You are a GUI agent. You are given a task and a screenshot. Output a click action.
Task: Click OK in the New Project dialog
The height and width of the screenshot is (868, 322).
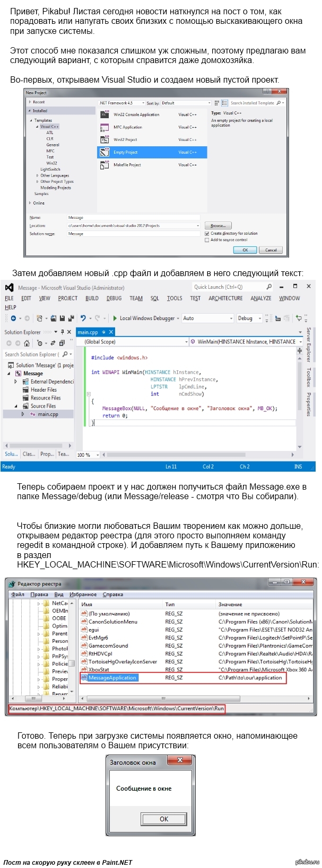click(x=245, y=250)
